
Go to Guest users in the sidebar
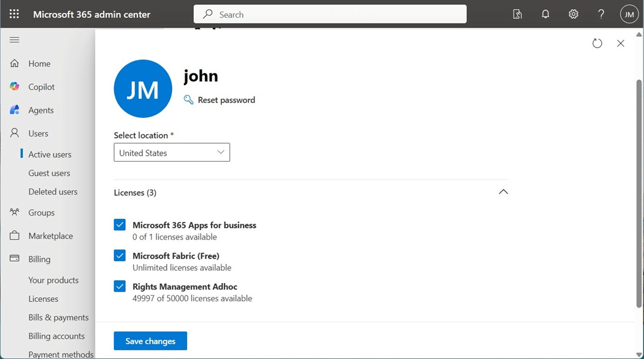pos(49,173)
